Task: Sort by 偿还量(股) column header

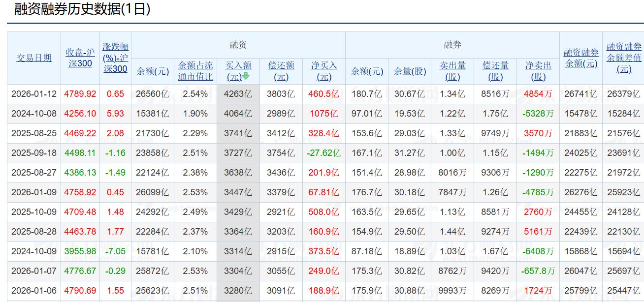Action: (495, 71)
